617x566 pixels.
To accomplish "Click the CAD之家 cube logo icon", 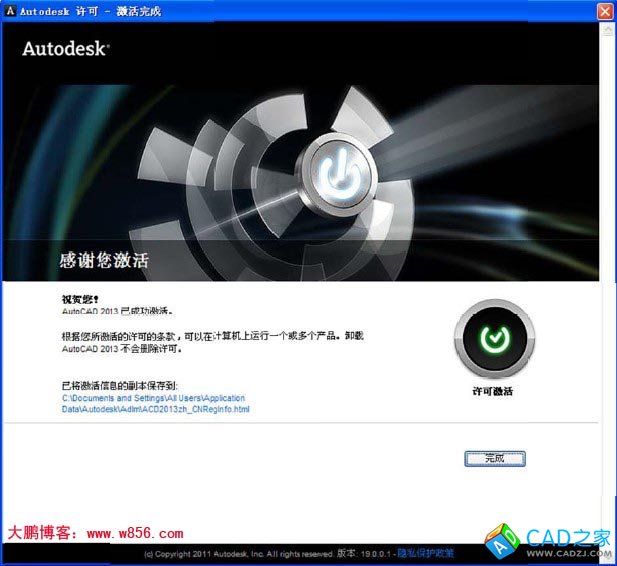I will (501, 540).
